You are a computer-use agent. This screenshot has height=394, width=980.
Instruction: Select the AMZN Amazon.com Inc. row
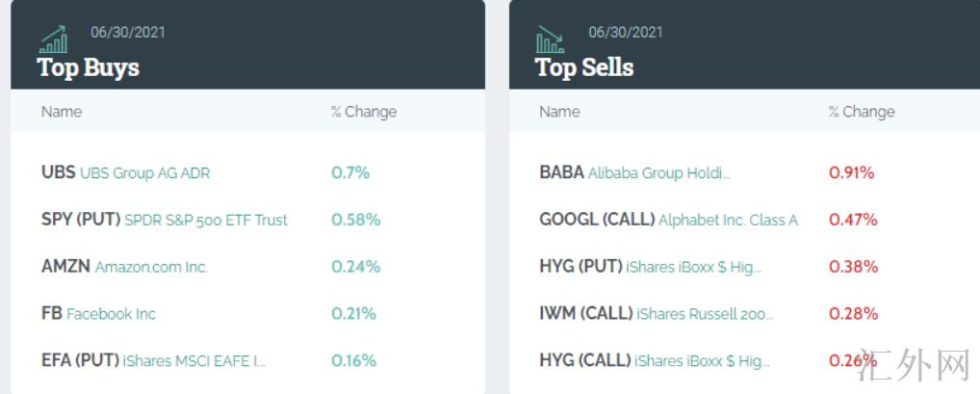[124, 267]
